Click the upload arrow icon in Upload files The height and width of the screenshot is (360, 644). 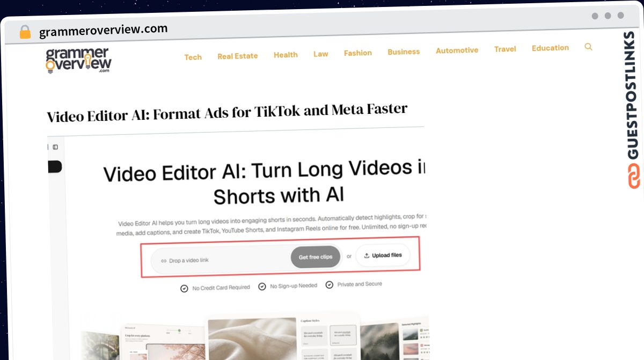click(367, 256)
